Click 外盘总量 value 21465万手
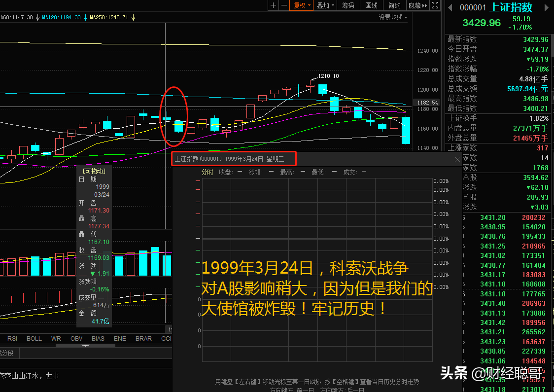 (531, 138)
